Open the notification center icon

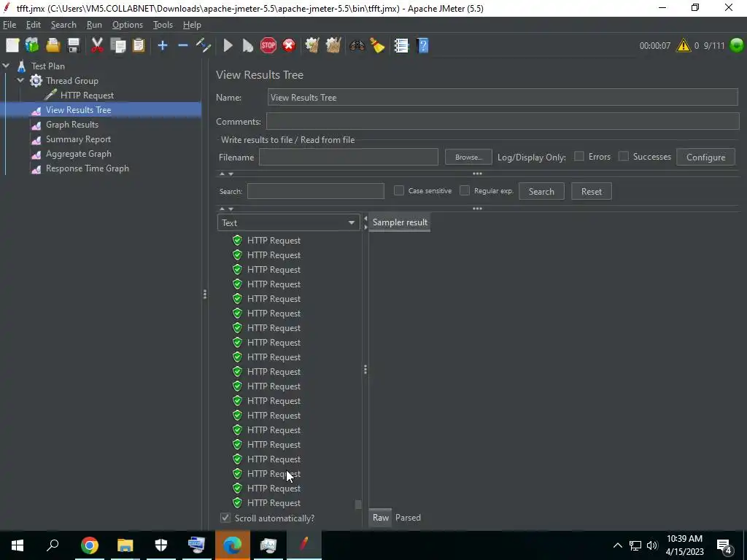pos(724,546)
